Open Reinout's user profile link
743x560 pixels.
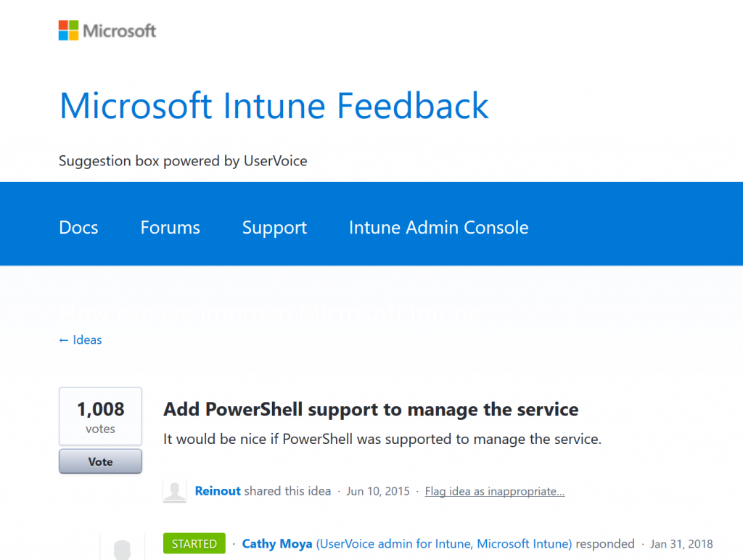pyautogui.click(x=218, y=491)
